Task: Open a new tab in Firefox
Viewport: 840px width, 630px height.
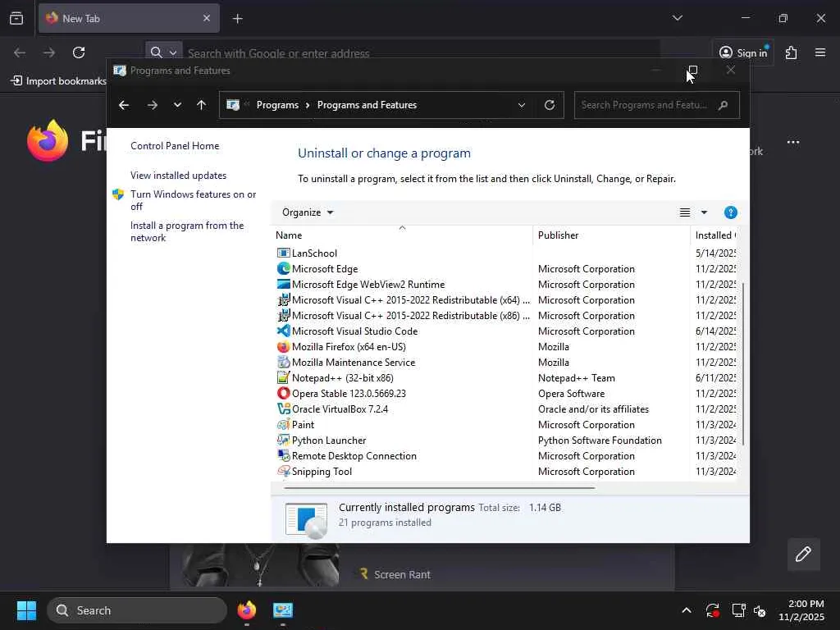Action: 237,19
